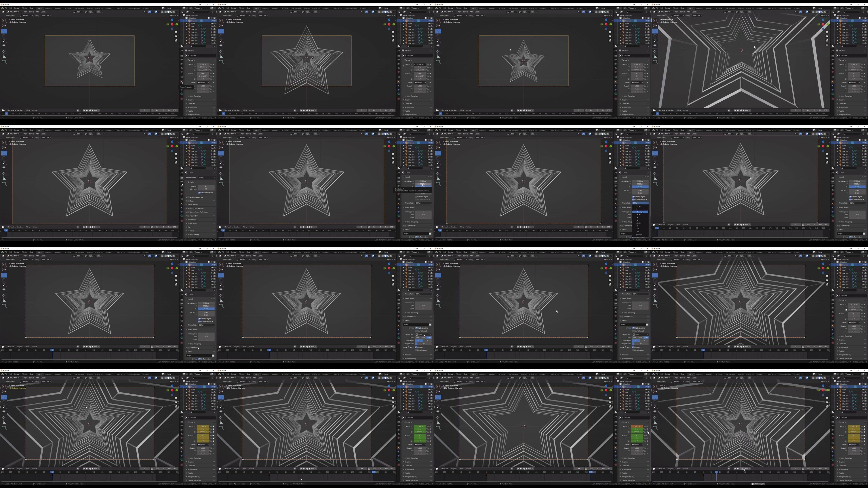This screenshot has width=868, height=488.
Task: Jump to end frame in Eevee render settings window
Action: pyautogui.click(x=98, y=227)
